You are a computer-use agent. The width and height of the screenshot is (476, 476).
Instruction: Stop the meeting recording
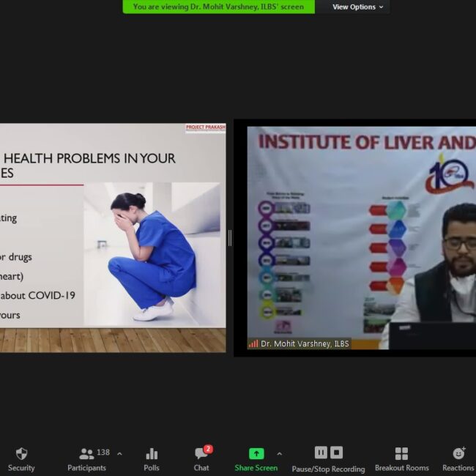(x=336, y=453)
